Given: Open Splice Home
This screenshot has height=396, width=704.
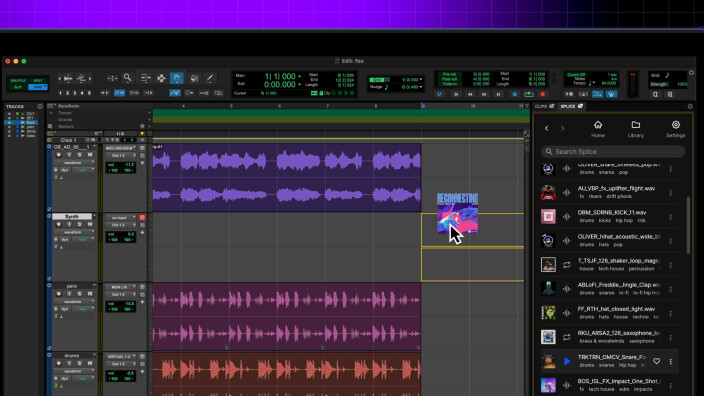Looking at the screenshot, I should point(598,129).
